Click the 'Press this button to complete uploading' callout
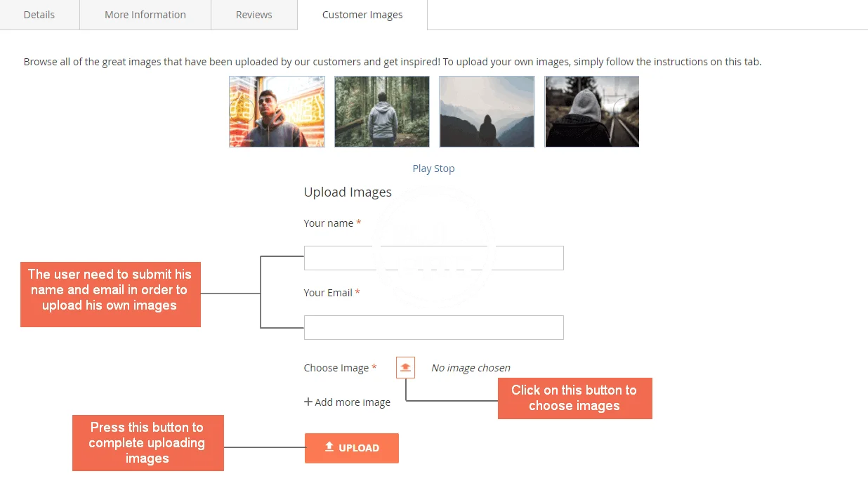 [x=147, y=443]
